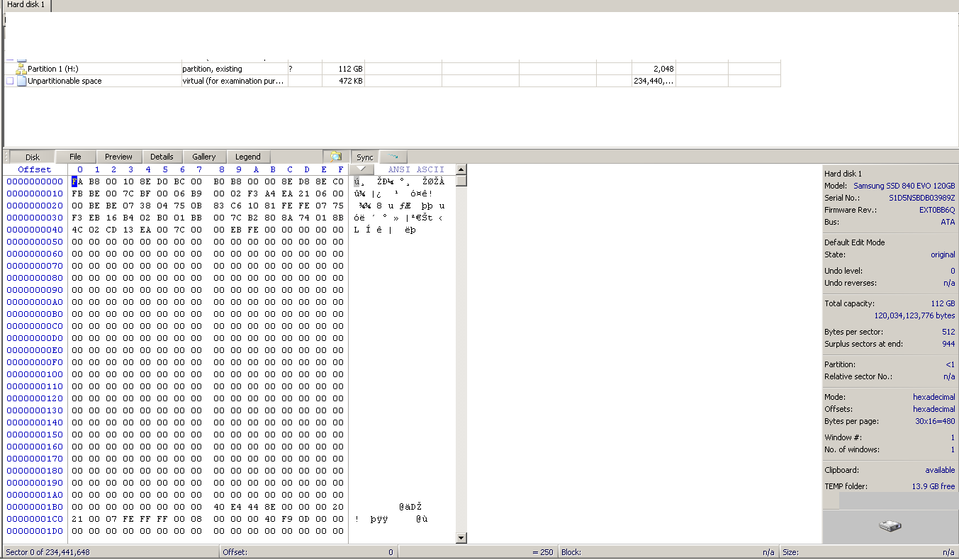
Task: Switch to File mode tab
Action: [x=75, y=157]
